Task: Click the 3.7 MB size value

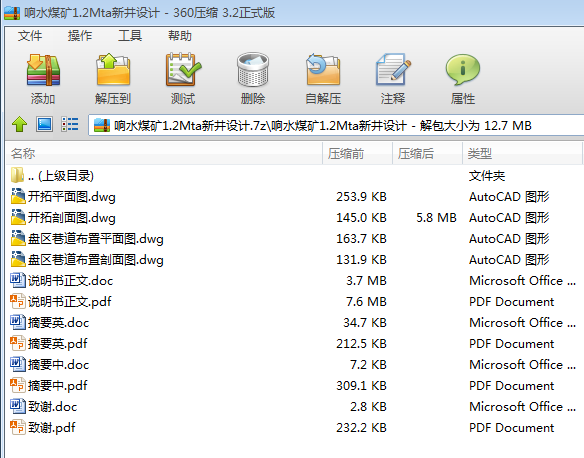Action: (x=366, y=280)
